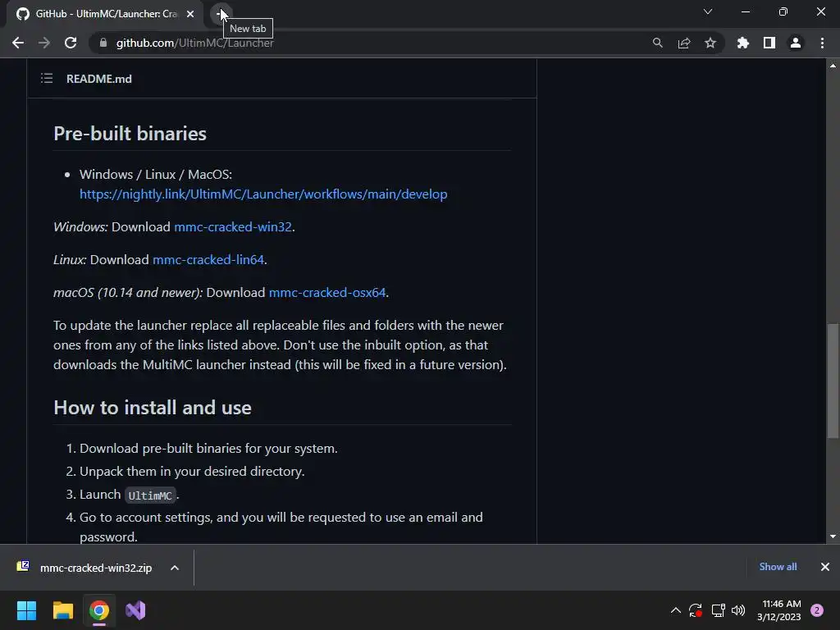Click scrollbar down arrow
This screenshot has height=630, width=840.
pyautogui.click(x=833, y=536)
